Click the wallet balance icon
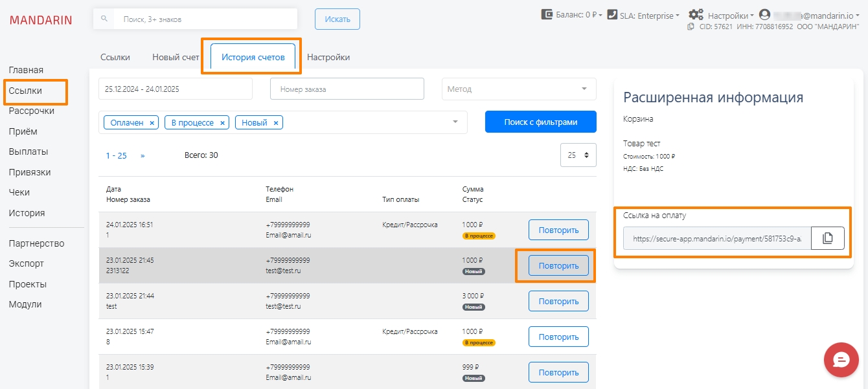 (547, 14)
